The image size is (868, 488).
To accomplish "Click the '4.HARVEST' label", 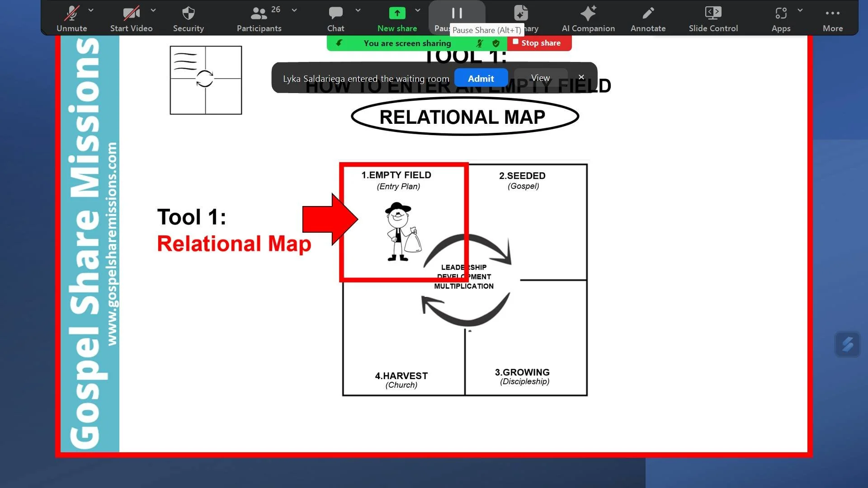I will tap(401, 376).
